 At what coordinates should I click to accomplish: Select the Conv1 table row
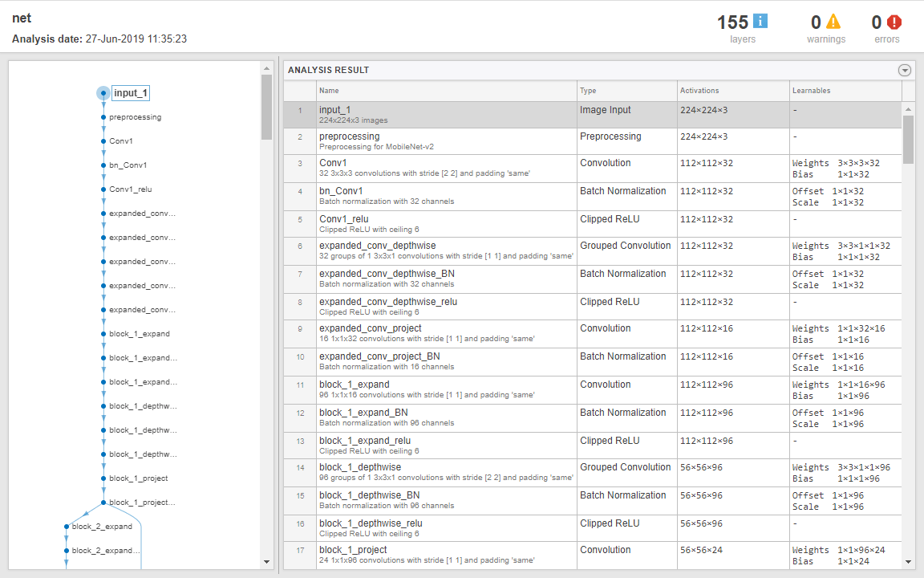click(x=593, y=169)
